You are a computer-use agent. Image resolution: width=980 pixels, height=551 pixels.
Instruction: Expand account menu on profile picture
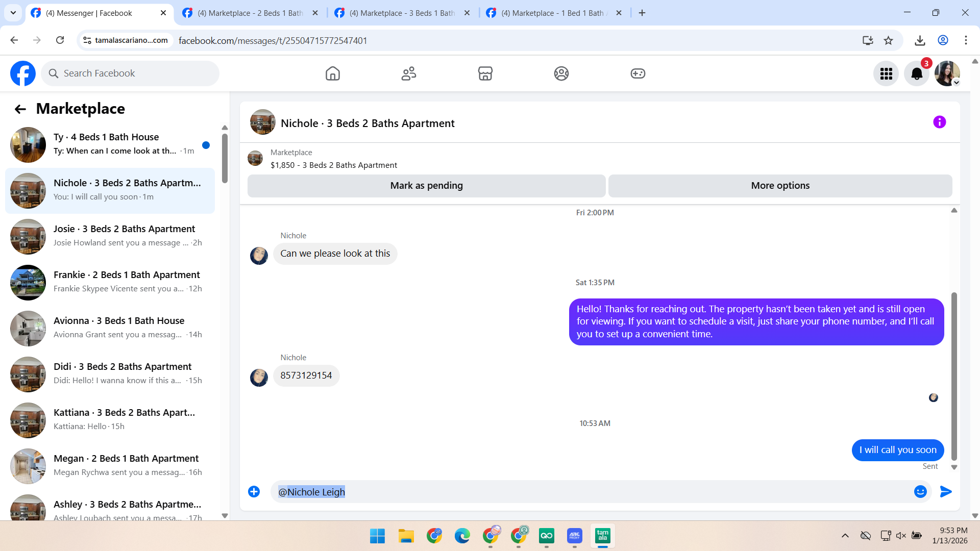pyautogui.click(x=947, y=74)
